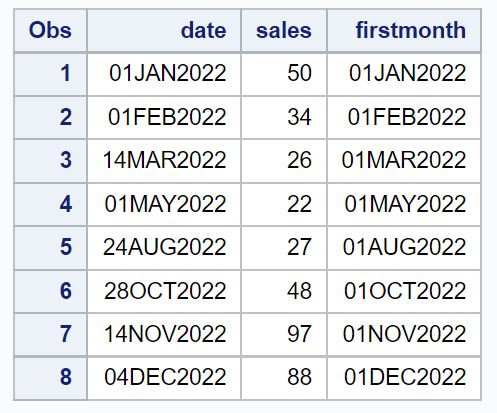Click the sales value 88
Viewport: 497px width, 413px height.
point(284,378)
